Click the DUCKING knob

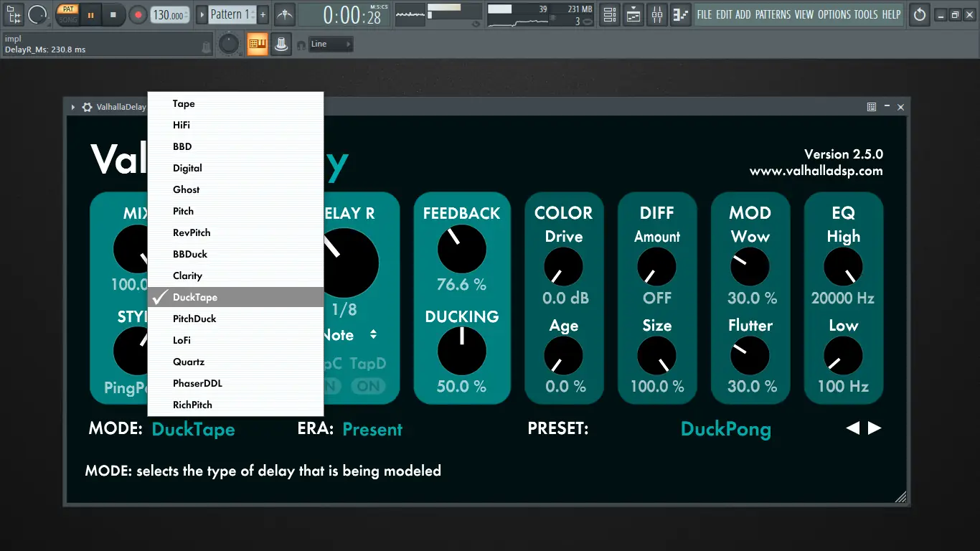pos(462,351)
